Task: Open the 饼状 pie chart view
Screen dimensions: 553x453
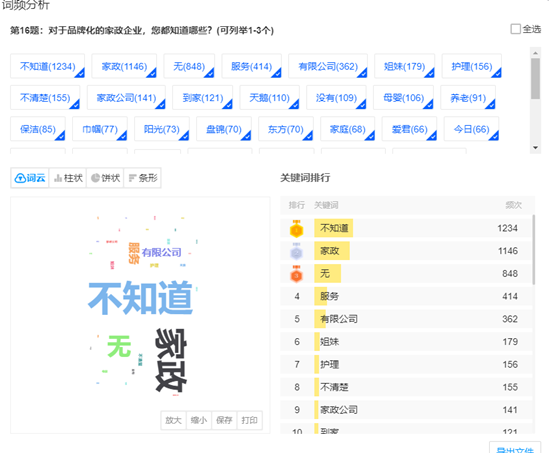Action: pyautogui.click(x=105, y=178)
